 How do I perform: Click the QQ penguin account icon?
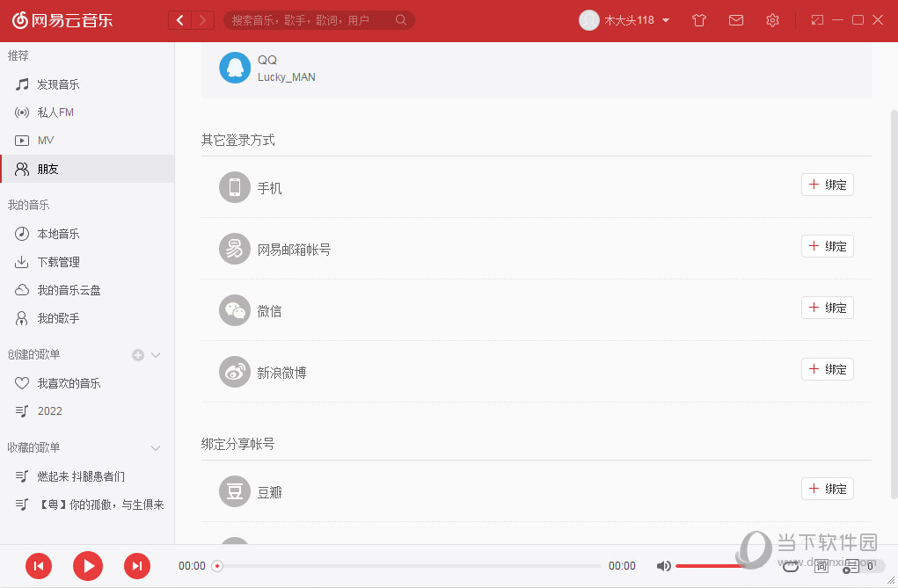[235, 68]
